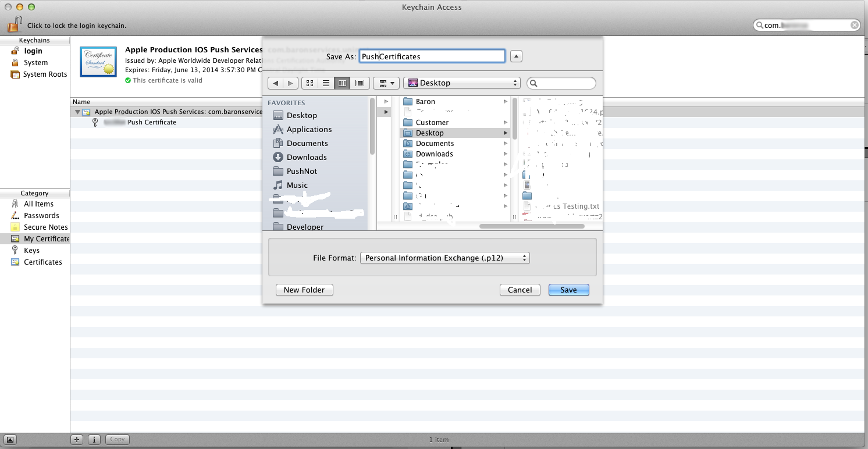Click the keychain search field
The height and width of the screenshot is (449, 868).
click(806, 25)
